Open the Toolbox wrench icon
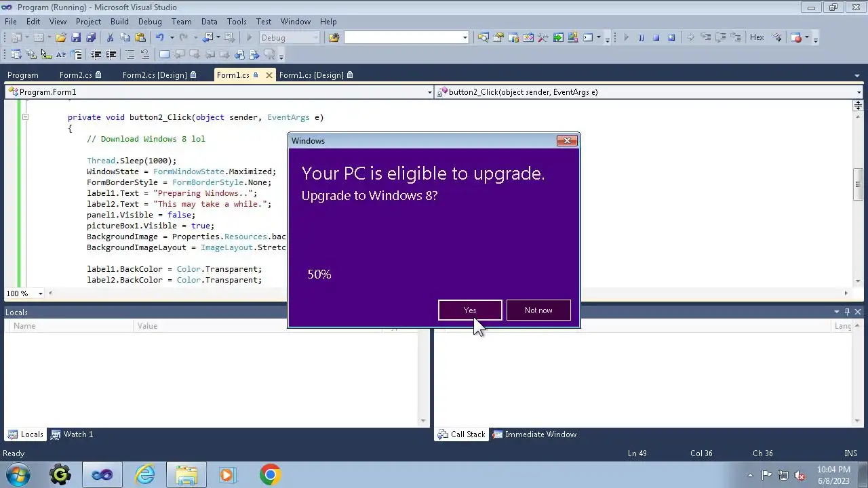 coord(543,38)
